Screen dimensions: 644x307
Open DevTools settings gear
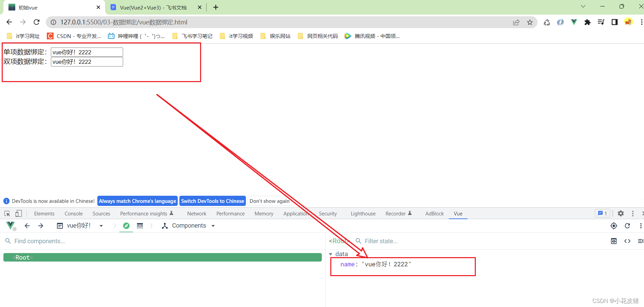(x=621, y=213)
